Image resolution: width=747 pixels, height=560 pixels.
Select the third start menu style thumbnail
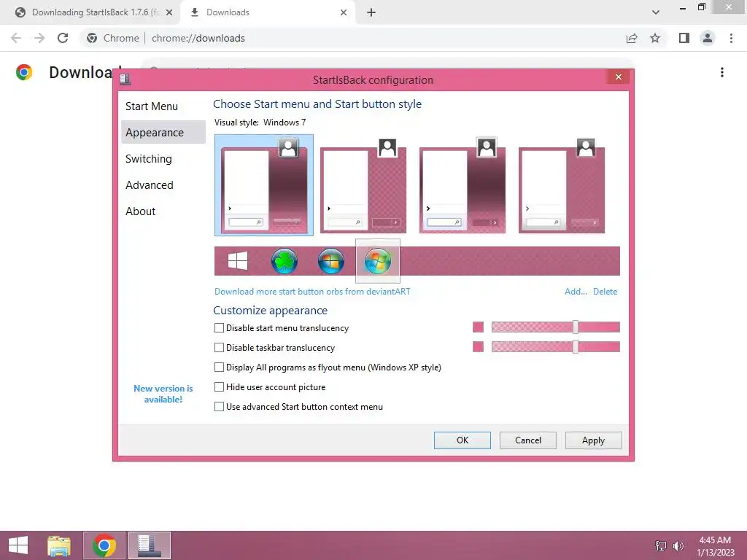[x=462, y=185]
